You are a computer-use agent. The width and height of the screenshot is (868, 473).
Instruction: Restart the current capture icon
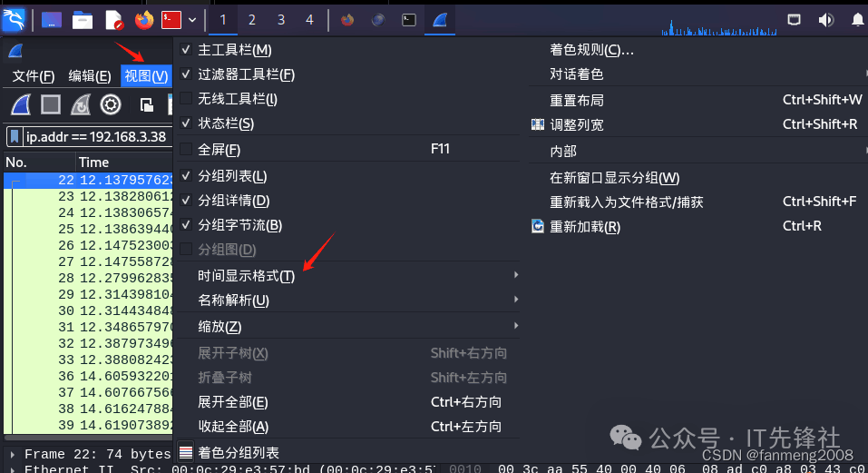[81, 104]
